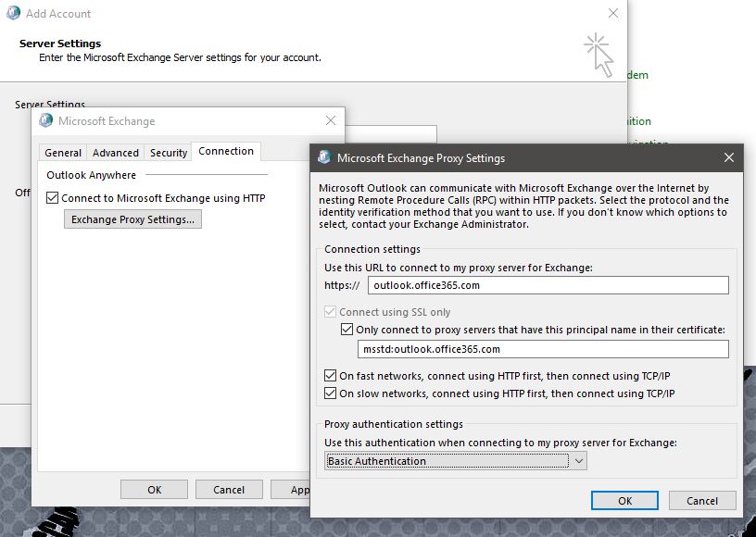
Task: Toggle Only connect to proxy servers principal name checkbox
Action: 346,330
